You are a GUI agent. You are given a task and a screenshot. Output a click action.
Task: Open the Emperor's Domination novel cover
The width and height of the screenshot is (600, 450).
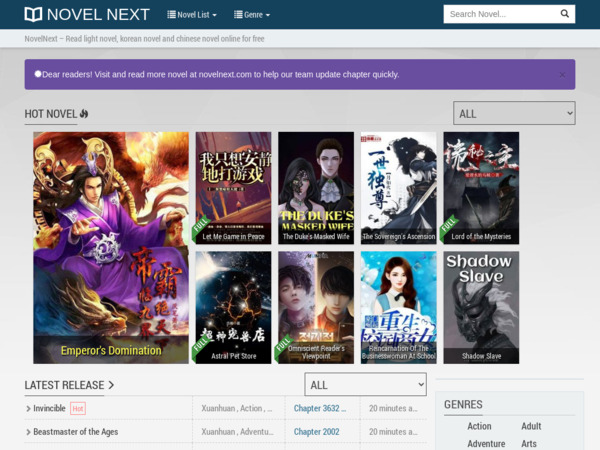coord(111,248)
